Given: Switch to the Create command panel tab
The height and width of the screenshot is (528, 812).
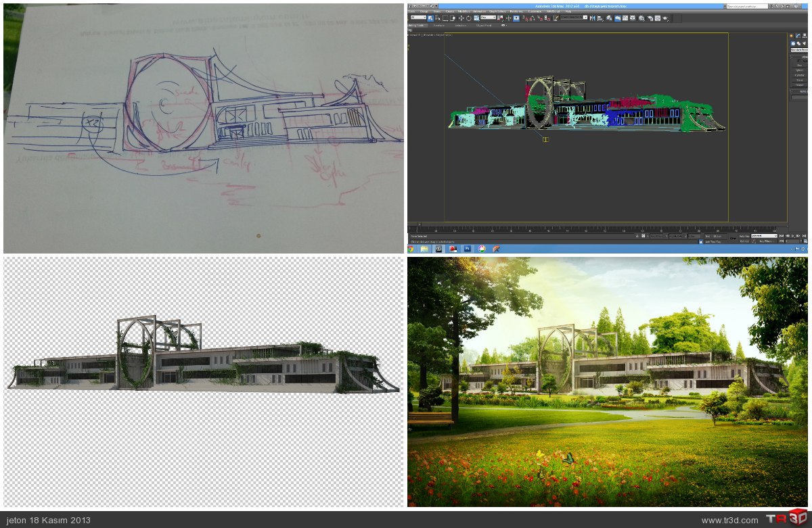Looking at the screenshot, I should coord(792,36).
